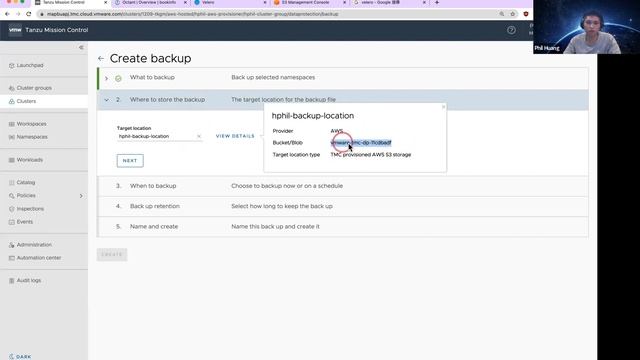The height and width of the screenshot is (360, 640).
Task: Reload the current page
Action: 29,14
